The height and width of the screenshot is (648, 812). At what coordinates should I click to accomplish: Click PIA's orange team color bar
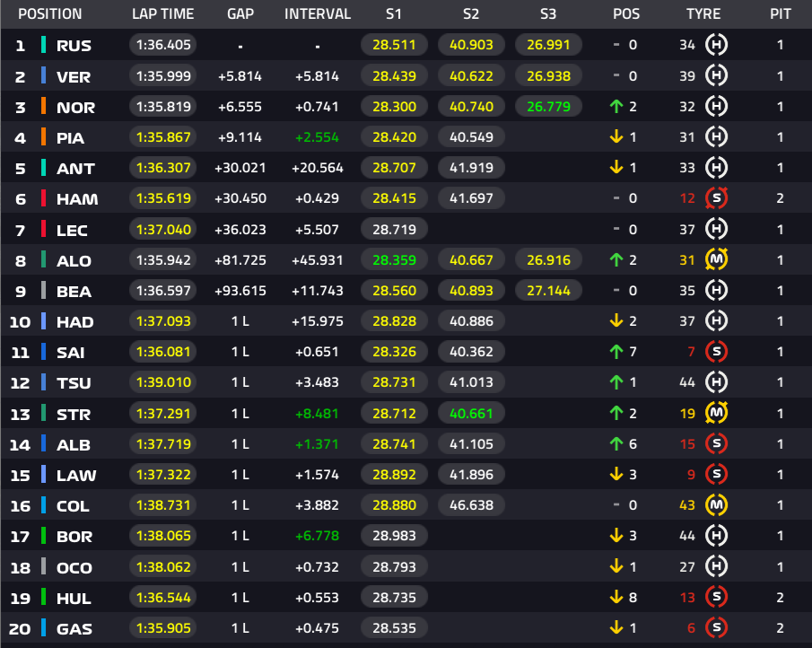tap(43, 137)
